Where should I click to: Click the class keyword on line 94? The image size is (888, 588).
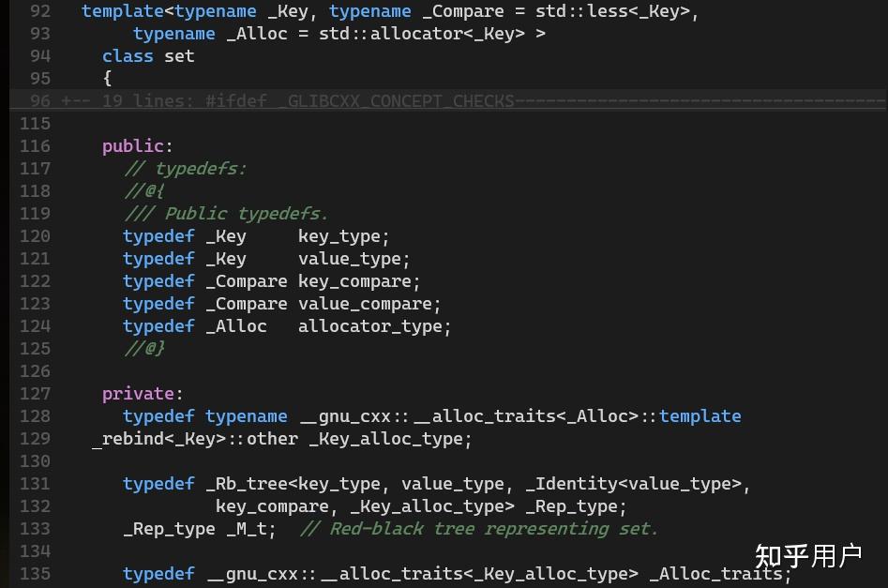(127, 55)
